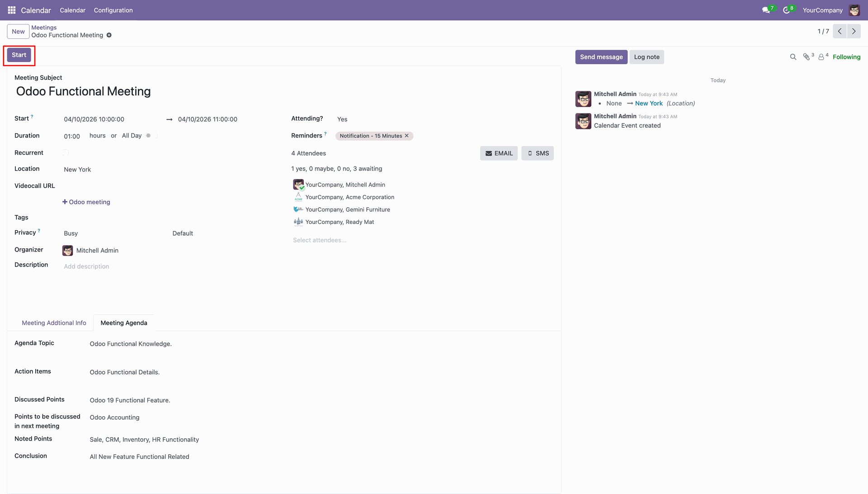Open the attachments paperclip icon
868x494 pixels.
(x=807, y=57)
